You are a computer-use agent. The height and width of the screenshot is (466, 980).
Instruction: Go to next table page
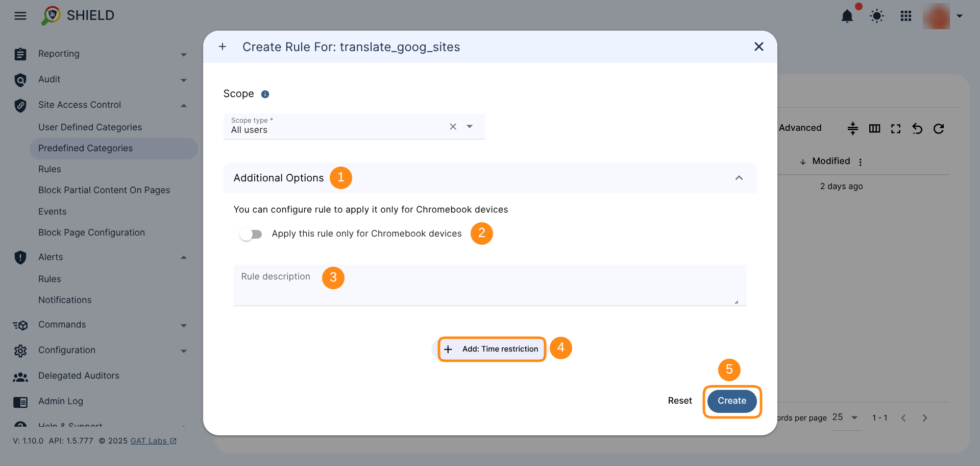click(925, 418)
